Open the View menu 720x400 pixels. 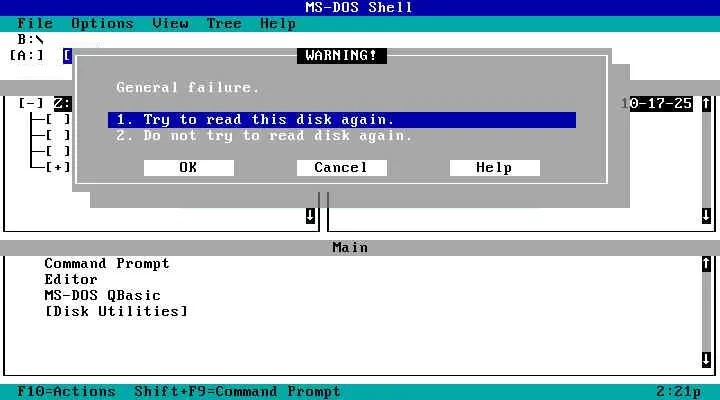pos(170,23)
